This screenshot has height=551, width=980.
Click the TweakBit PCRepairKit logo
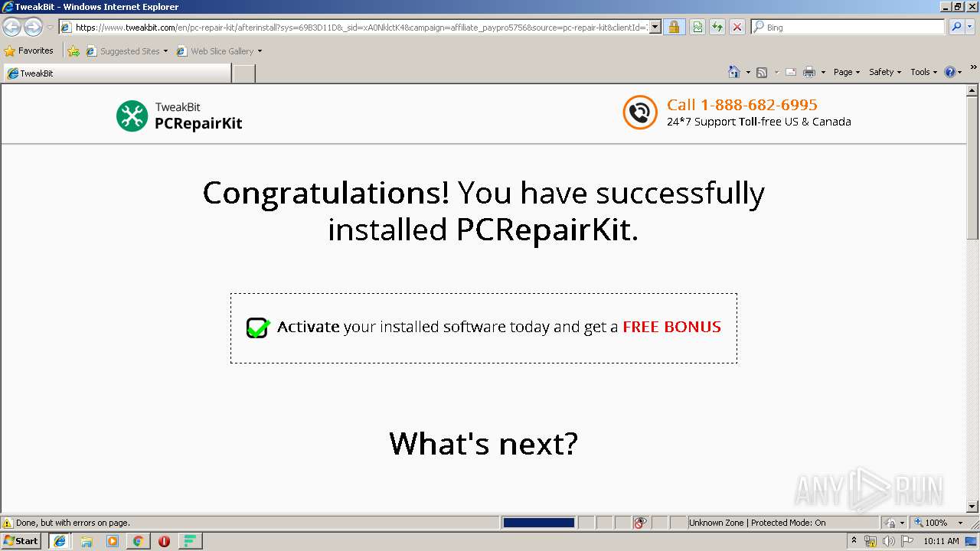coord(179,116)
